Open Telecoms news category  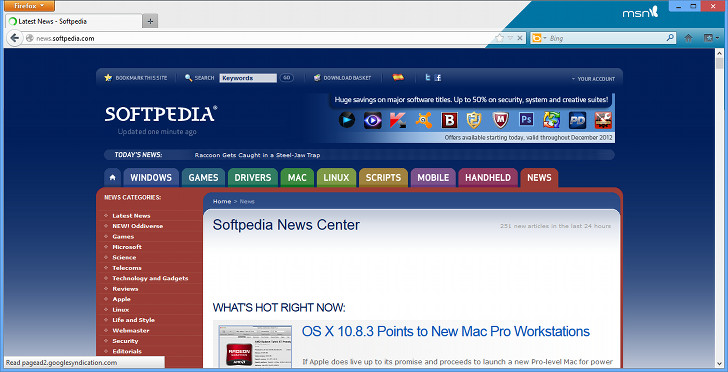click(x=127, y=268)
